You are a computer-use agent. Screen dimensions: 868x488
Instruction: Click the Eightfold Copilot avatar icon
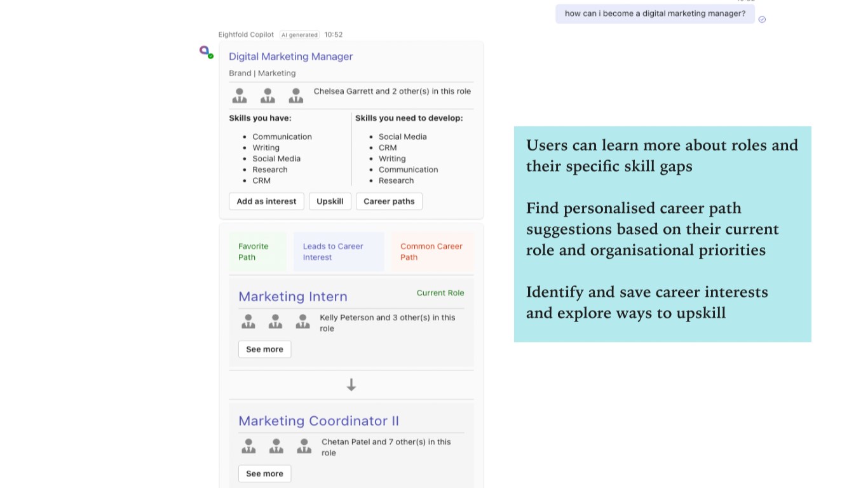[206, 51]
